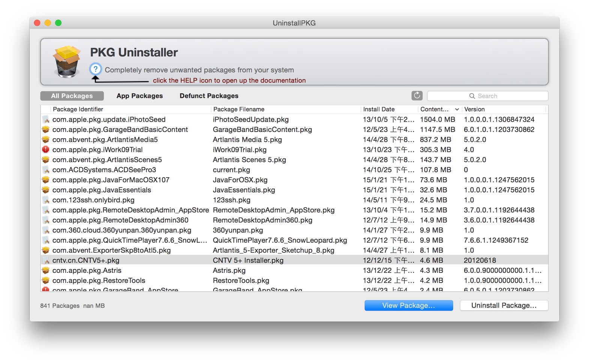Switch to App Packages tab
Viewport: 589px width, 364px height.
point(140,96)
